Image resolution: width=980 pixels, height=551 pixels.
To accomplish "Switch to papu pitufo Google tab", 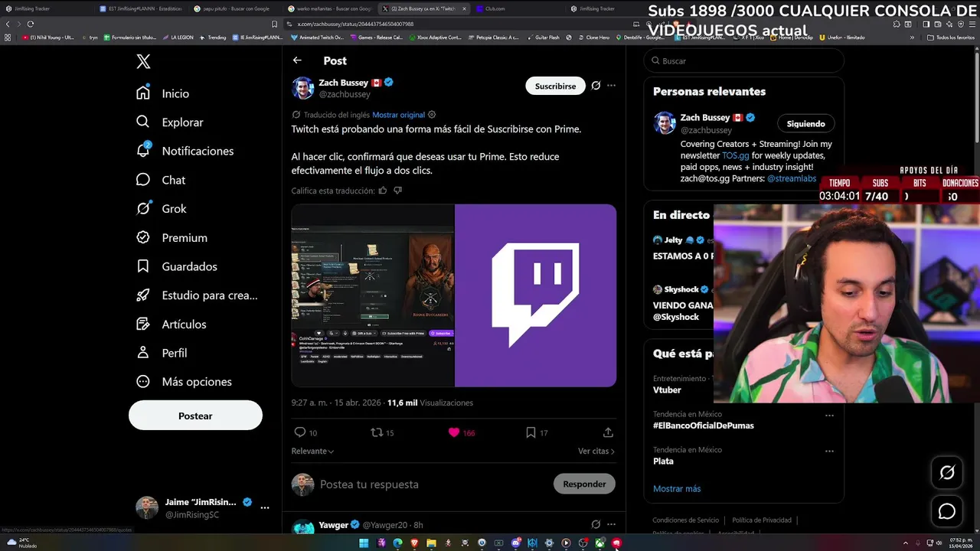I will [235, 8].
